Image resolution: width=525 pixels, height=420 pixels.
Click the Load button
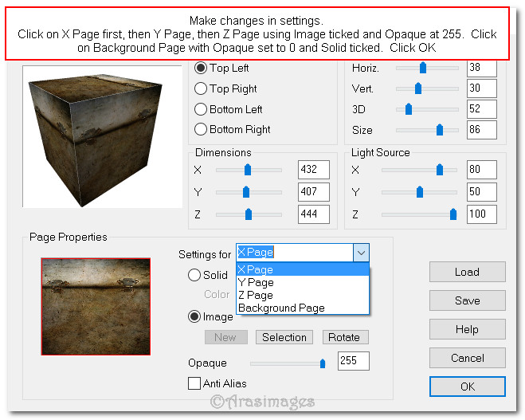(x=467, y=272)
